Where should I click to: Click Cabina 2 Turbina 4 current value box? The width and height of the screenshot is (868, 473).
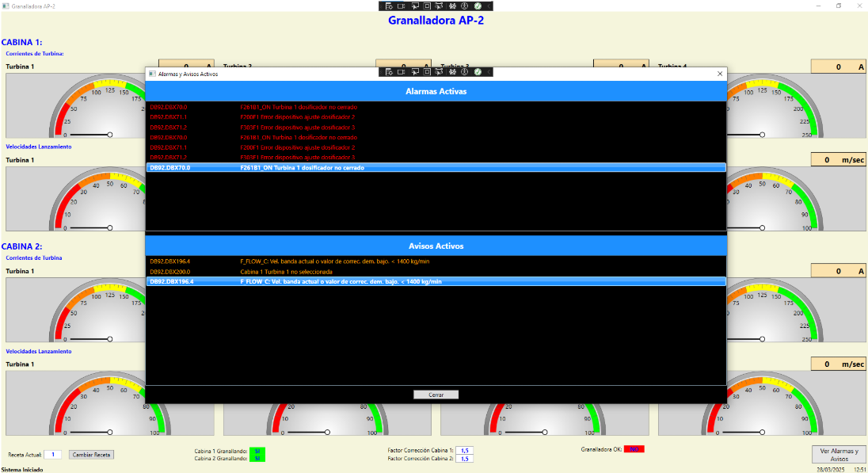click(x=838, y=271)
